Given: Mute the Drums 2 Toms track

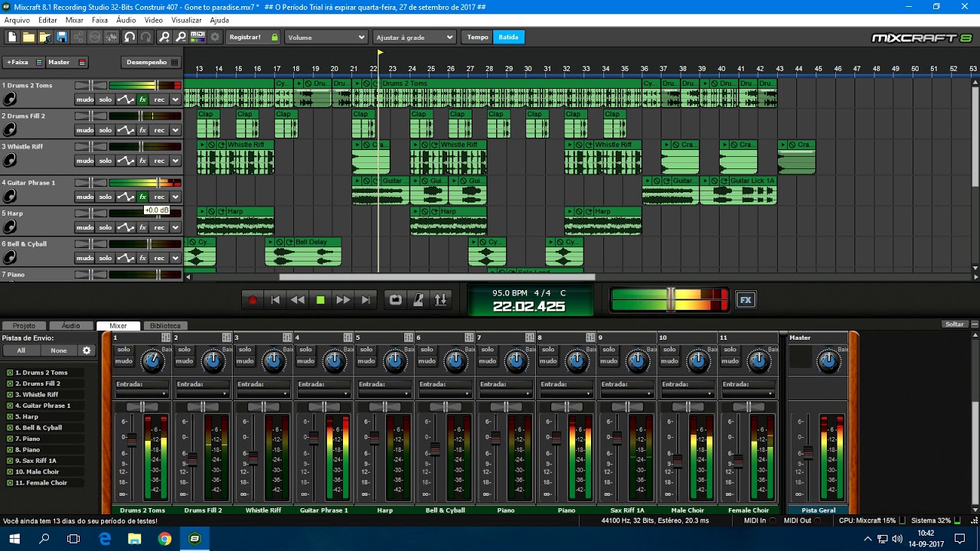Looking at the screenshot, I should (x=84, y=99).
